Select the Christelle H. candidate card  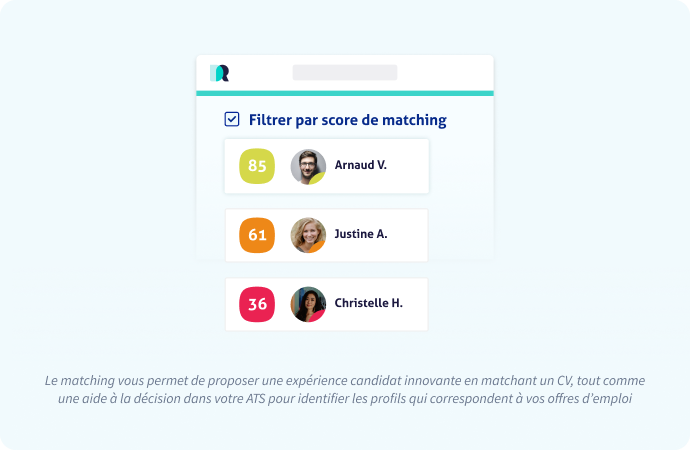(x=327, y=304)
